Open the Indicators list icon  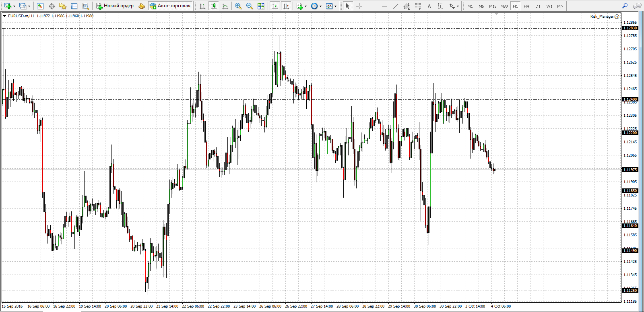(x=300, y=6)
